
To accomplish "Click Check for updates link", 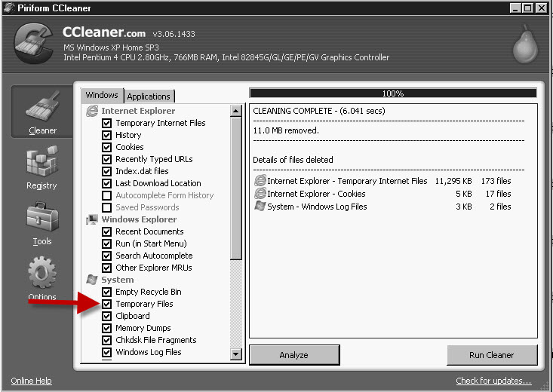I will point(493,381).
